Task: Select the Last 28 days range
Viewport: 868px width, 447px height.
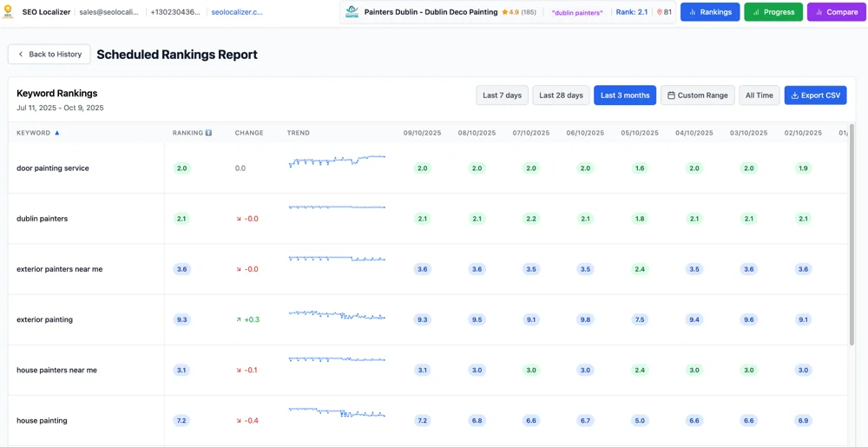Action: click(x=561, y=95)
